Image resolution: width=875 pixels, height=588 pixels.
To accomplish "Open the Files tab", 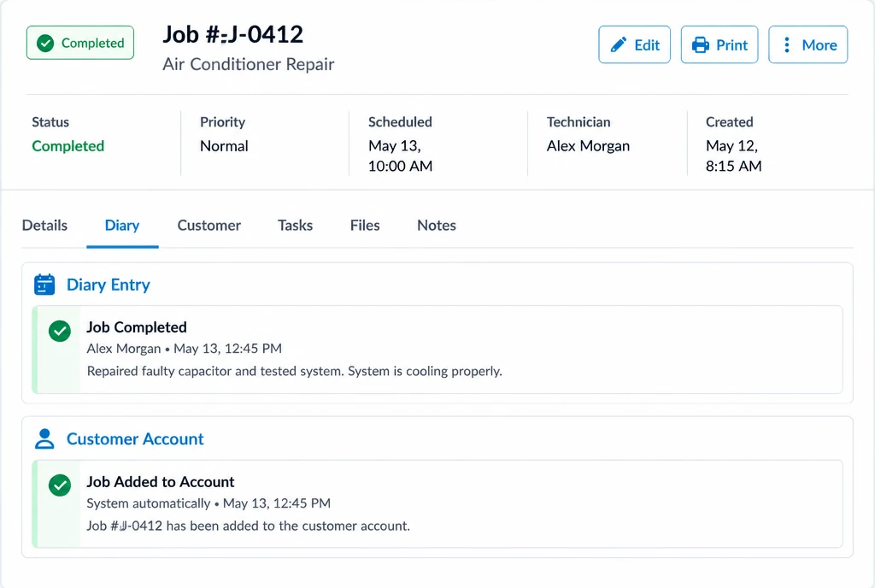I will tap(365, 226).
